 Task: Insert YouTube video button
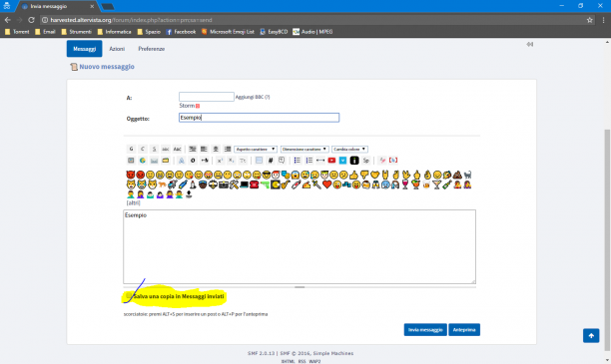331,160
